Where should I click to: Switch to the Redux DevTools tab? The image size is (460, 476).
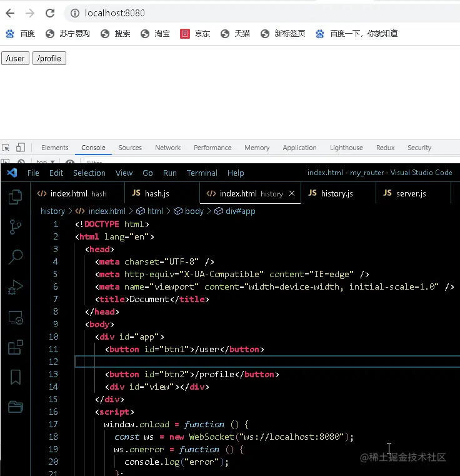point(386,148)
